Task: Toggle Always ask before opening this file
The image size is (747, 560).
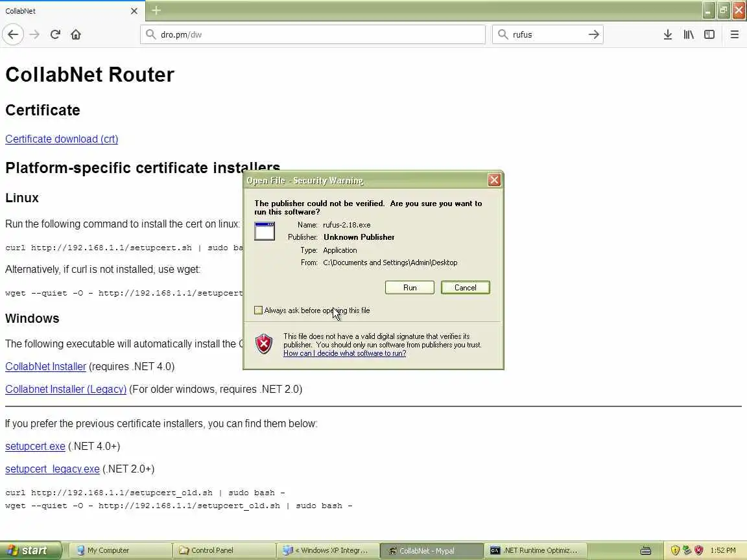Action: (x=258, y=310)
